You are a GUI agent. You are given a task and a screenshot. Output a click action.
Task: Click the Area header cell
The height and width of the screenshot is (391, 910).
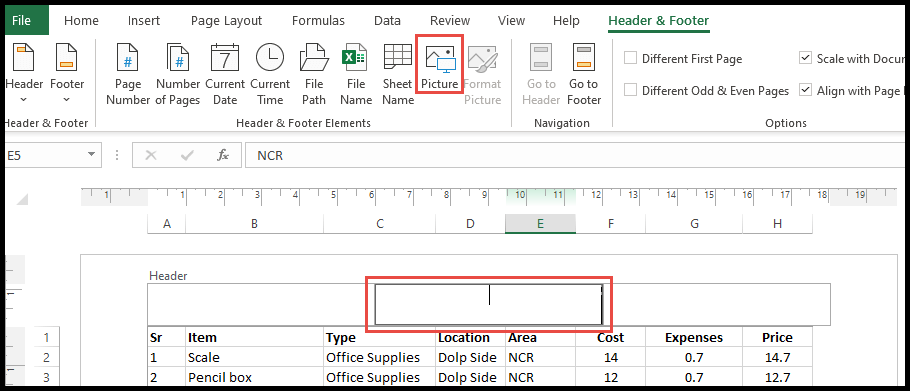tap(540, 338)
